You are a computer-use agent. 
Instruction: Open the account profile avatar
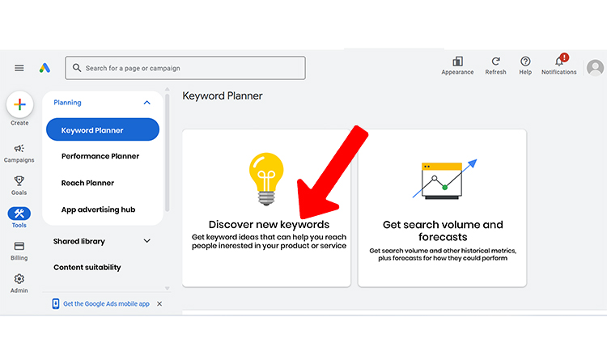coord(595,68)
